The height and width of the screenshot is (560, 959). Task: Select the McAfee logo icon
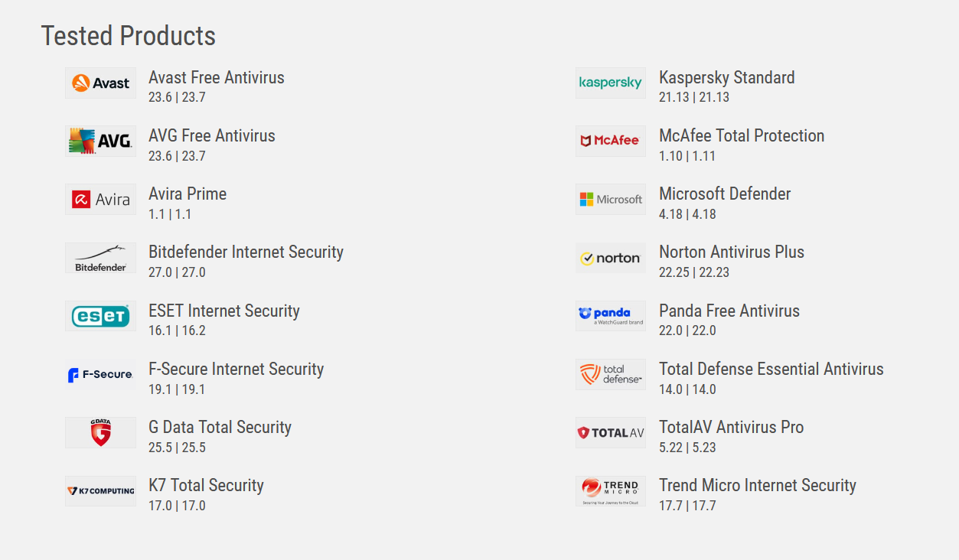click(611, 142)
